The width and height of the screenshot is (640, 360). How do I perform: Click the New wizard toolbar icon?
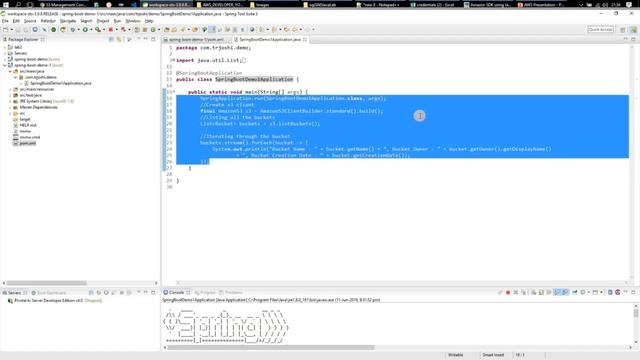coord(5,29)
